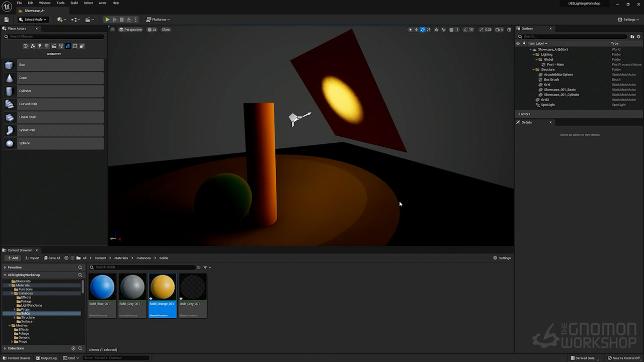Select the translate (move) tool in viewport
Screen dimensions: 644x362
click(416, 30)
